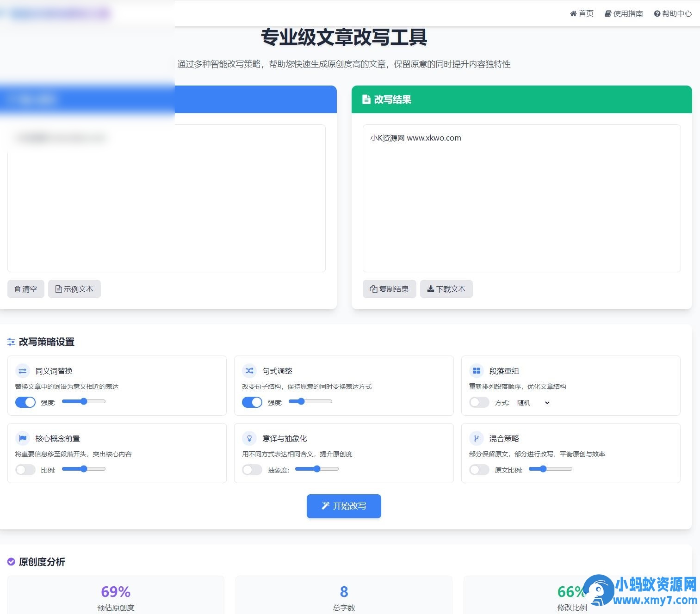Enable the 混合策略 toggle
Image resolution: width=700 pixels, height=614 pixels.
[479, 469]
